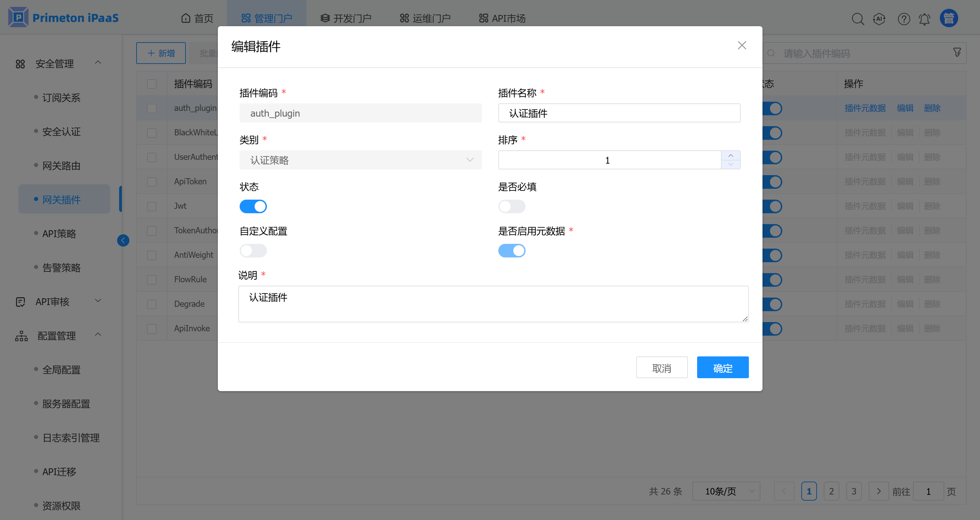
Task: Enable the 是否必填 switch
Action: 511,206
